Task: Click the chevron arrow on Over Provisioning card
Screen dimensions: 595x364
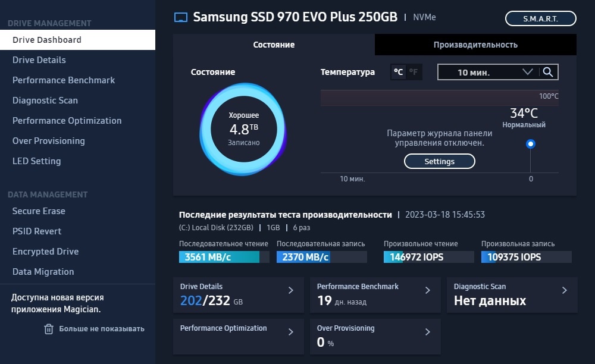Action: (428, 332)
